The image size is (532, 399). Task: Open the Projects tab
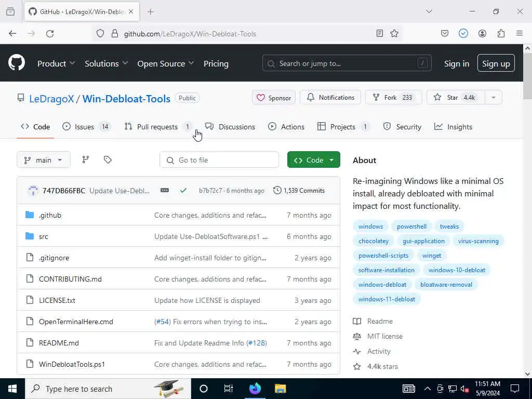click(343, 127)
